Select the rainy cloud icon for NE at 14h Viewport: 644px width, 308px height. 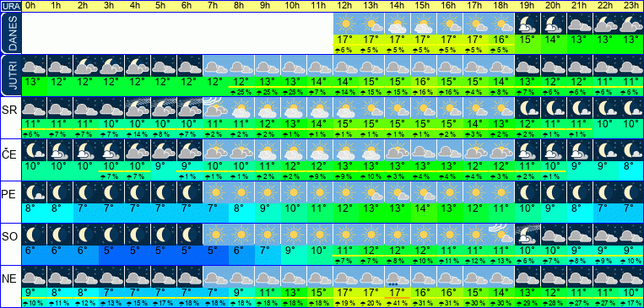tap(397, 277)
